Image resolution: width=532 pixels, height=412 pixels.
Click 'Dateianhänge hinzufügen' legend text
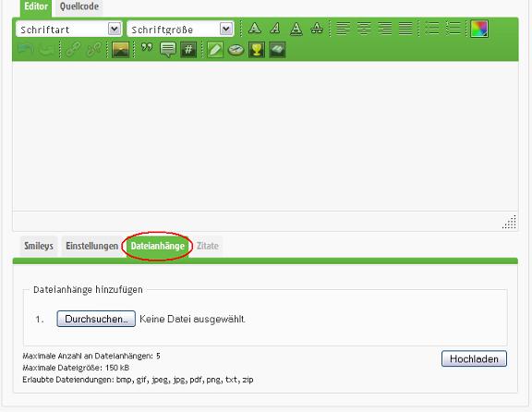tap(88, 290)
